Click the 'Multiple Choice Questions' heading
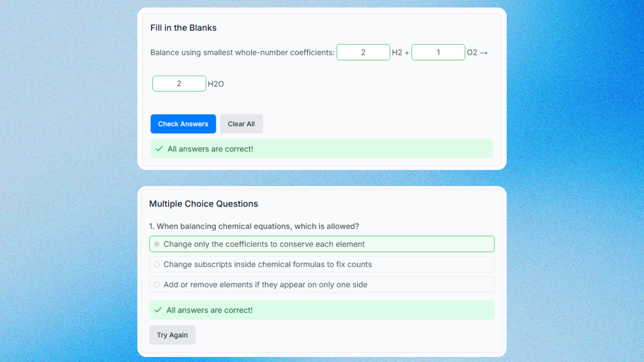Viewport: 644px width, 362px height. [x=203, y=204]
